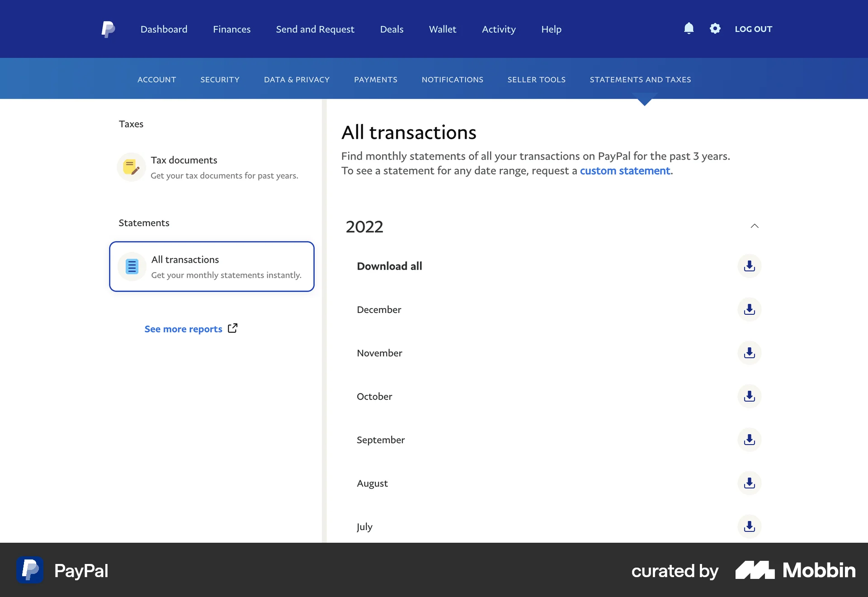Download the July statement
The width and height of the screenshot is (868, 597).
coord(749,526)
